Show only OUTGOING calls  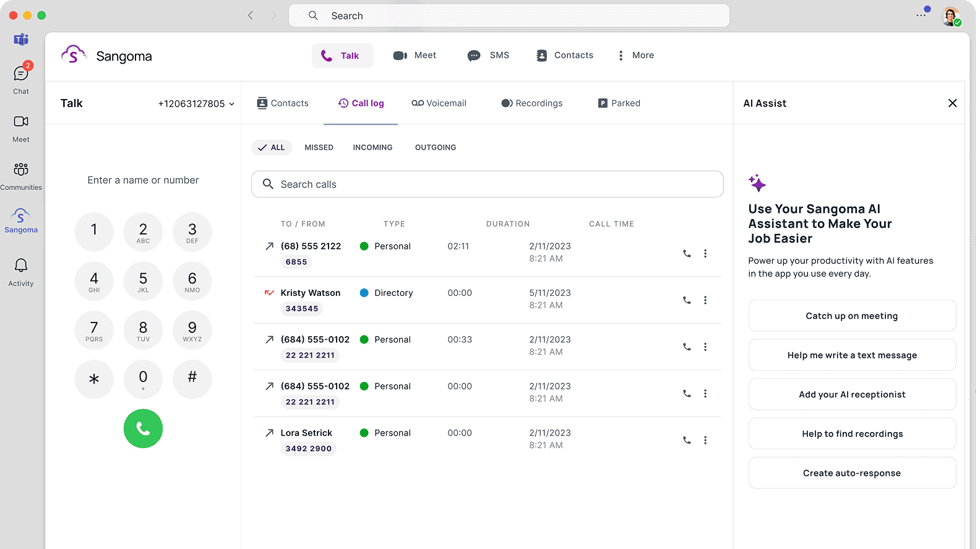coord(436,147)
